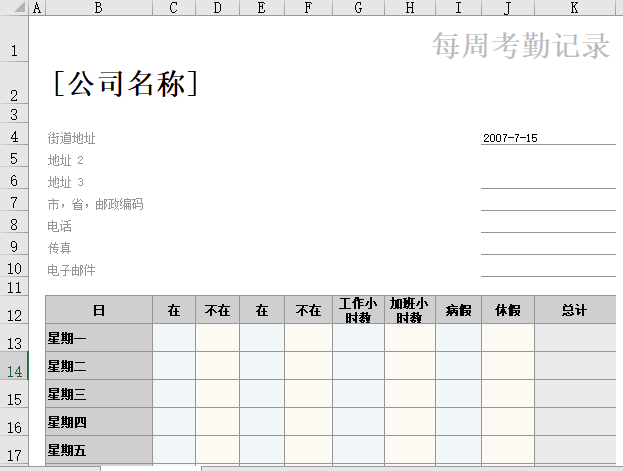Click the select-all corner of the sheet

tap(14, 8)
